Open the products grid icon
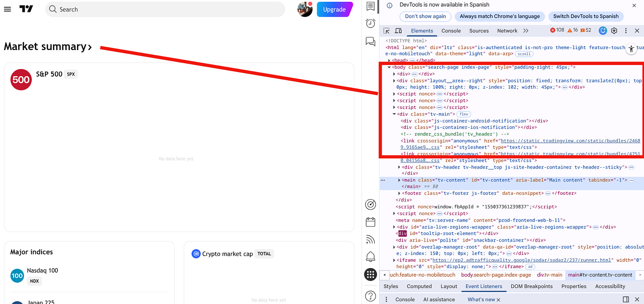Screen dimensions: 644x304 pos(370,274)
